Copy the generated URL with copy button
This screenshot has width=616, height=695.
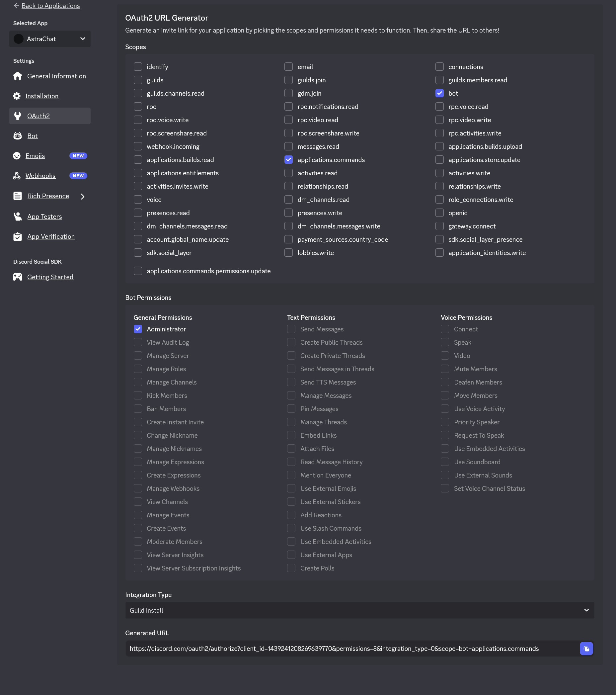(x=586, y=649)
